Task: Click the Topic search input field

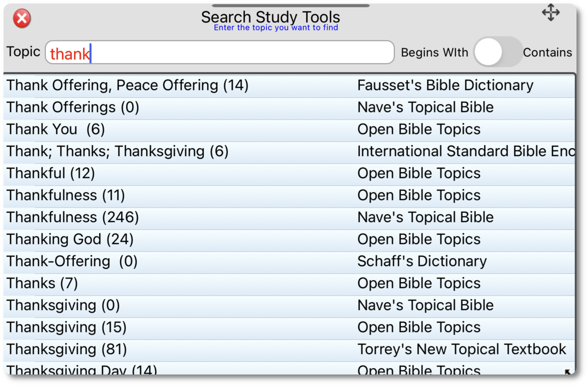Action: 220,52
